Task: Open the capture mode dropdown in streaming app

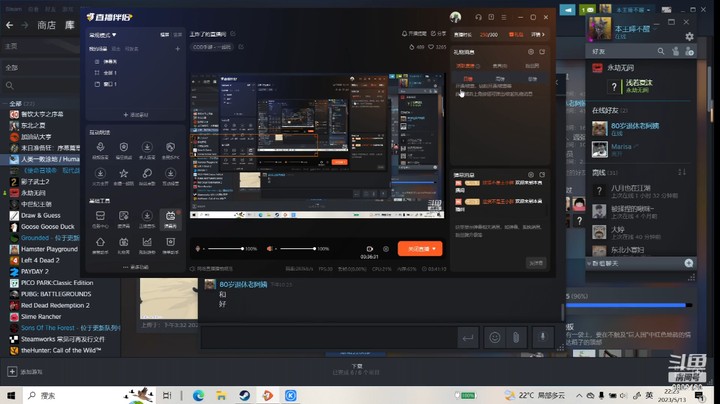Action: tap(102, 35)
